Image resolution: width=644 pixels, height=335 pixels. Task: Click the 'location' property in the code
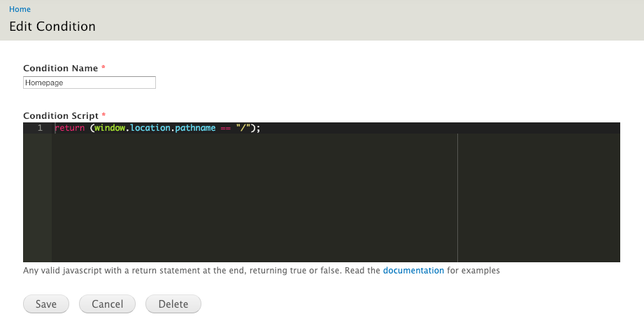[x=150, y=128]
